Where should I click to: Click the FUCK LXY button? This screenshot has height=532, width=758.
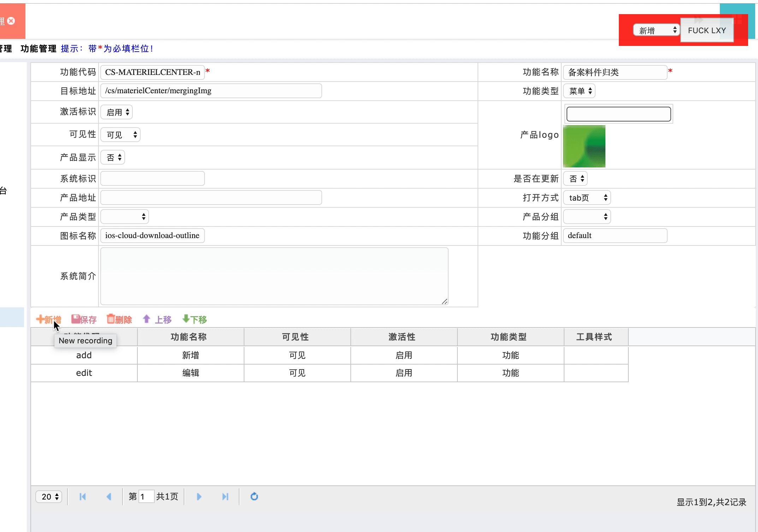click(x=707, y=30)
